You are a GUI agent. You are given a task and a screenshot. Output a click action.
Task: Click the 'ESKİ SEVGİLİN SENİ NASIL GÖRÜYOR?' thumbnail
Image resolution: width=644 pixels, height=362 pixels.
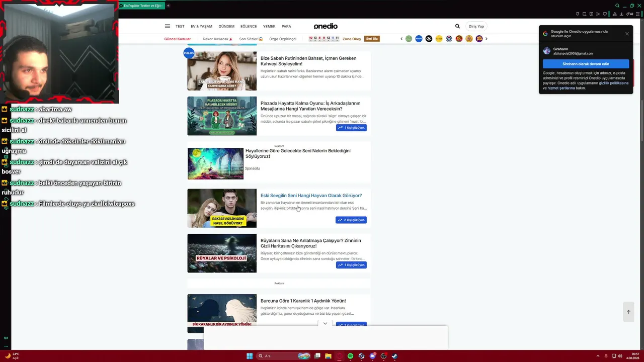click(222, 208)
